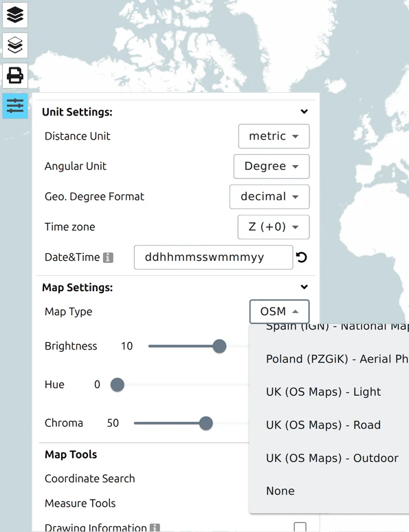Select Poland (PZGiK) - Aerial option
Screen dimensions: 409x532
[x=329, y=359]
